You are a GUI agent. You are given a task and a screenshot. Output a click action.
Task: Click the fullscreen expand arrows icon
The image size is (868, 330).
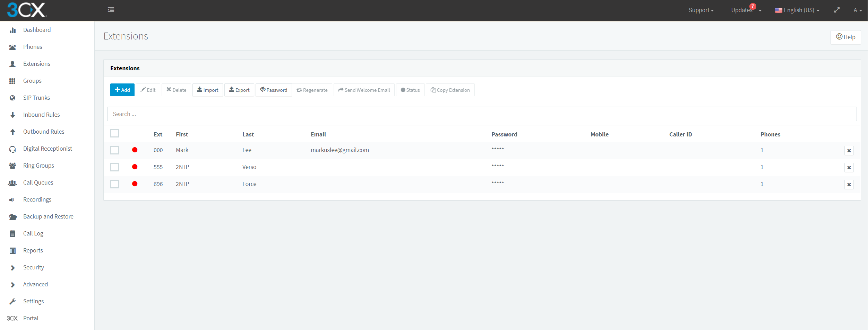837,10
